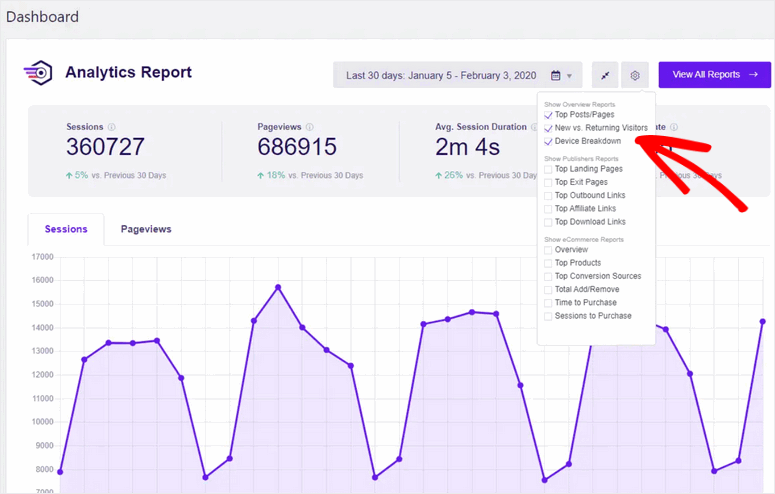The image size is (775, 494).
Task: Select the date range field Last 30 days
Action: tap(458, 75)
